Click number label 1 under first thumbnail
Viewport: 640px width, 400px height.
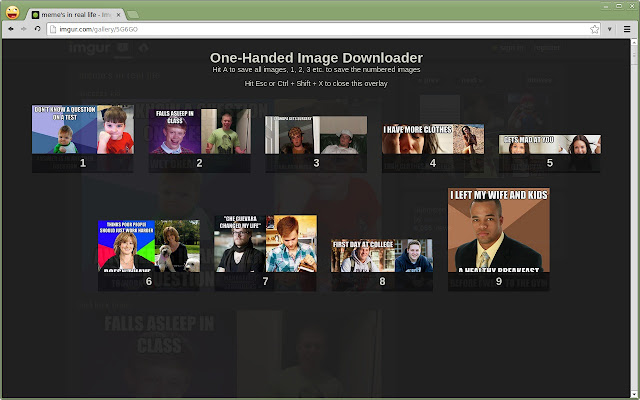tap(83, 163)
